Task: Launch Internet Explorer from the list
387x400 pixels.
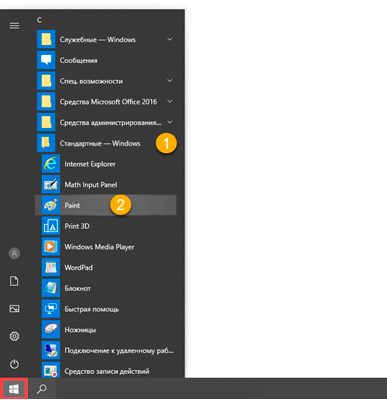Action: pos(105,164)
